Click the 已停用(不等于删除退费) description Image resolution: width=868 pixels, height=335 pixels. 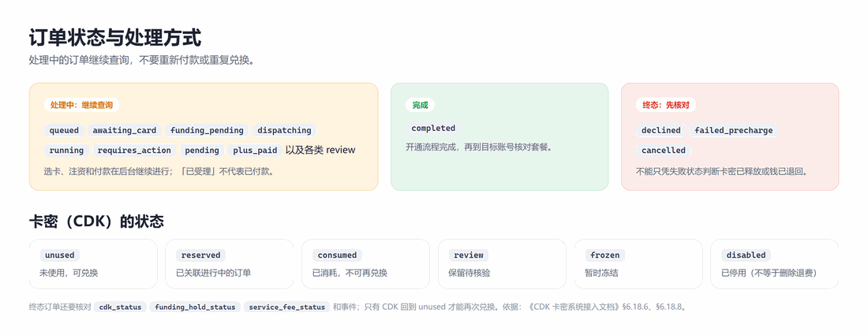click(769, 273)
